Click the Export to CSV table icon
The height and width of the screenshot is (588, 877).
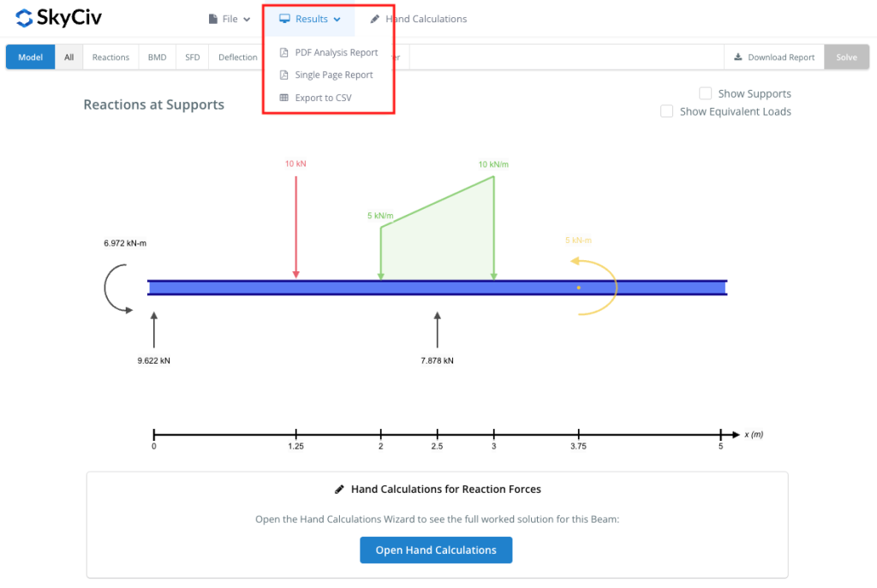point(284,98)
